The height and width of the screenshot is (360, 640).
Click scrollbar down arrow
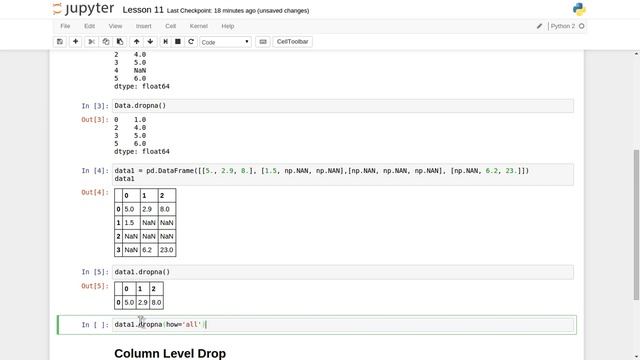(636, 356)
